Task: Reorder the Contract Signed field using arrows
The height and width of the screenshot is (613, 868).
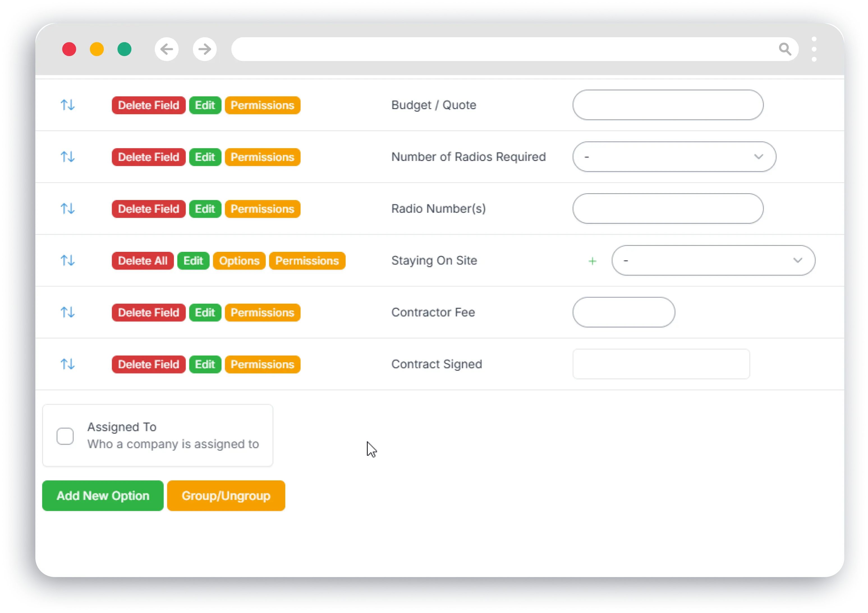Action: tap(68, 364)
